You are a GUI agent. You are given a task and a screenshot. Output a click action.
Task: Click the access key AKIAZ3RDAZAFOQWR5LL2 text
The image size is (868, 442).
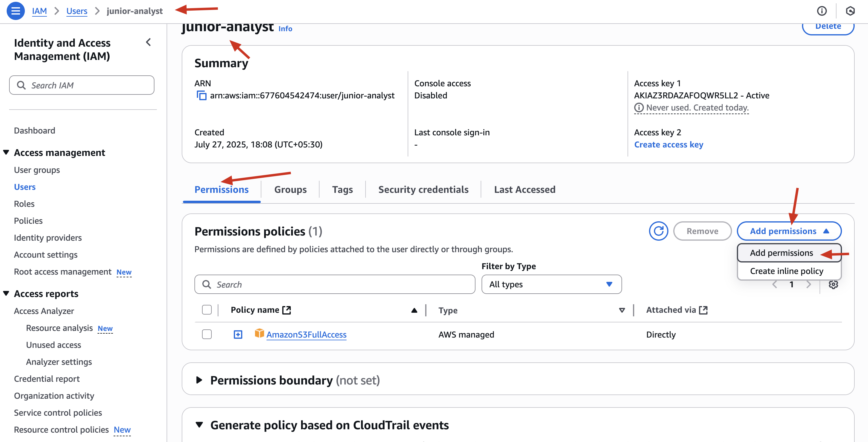(686, 96)
